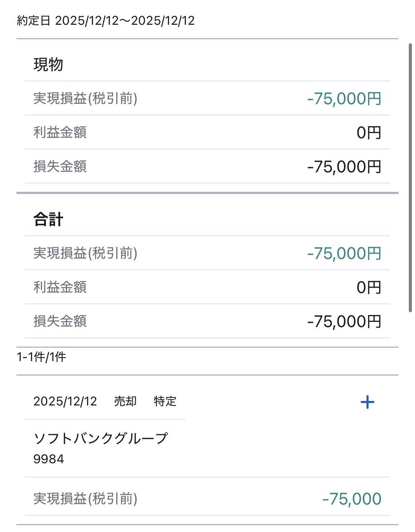Click the 約定日 date range text
The height and width of the screenshot is (532, 415).
pos(106,21)
